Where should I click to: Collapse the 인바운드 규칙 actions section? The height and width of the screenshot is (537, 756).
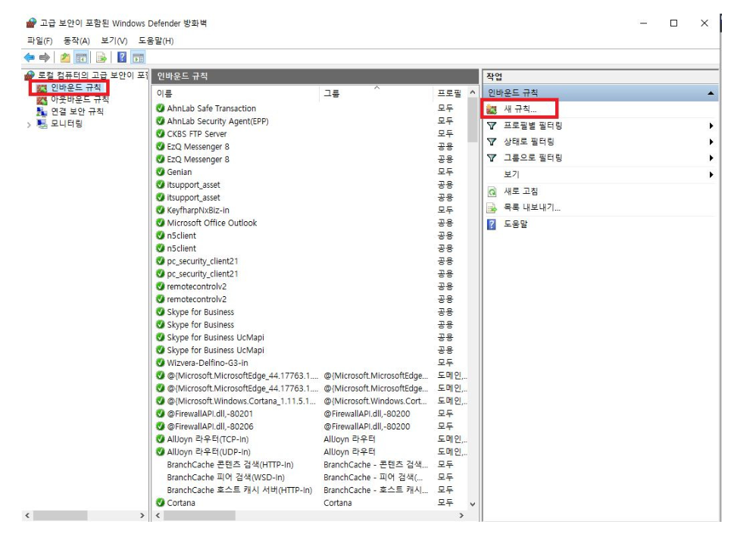tap(711, 93)
